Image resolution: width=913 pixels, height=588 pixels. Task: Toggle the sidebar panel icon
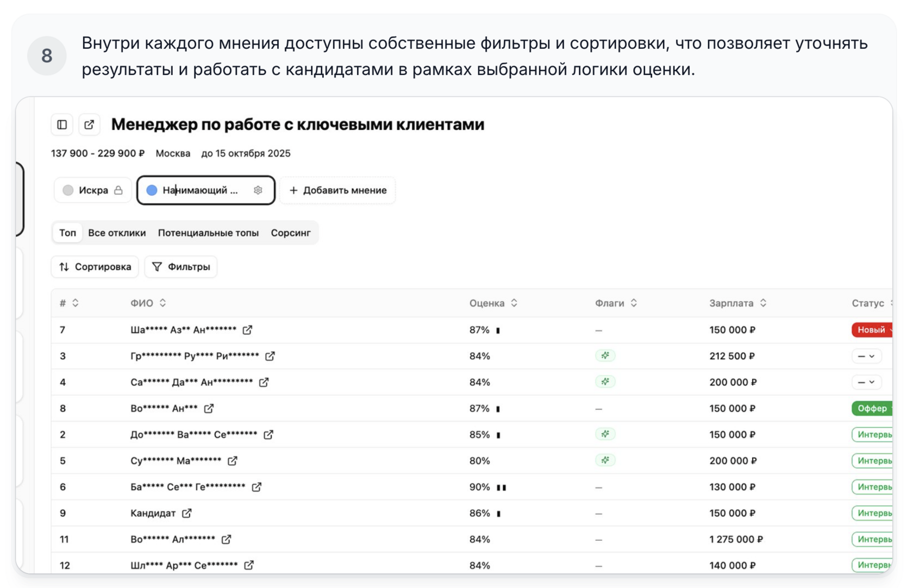tap(62, 125)
